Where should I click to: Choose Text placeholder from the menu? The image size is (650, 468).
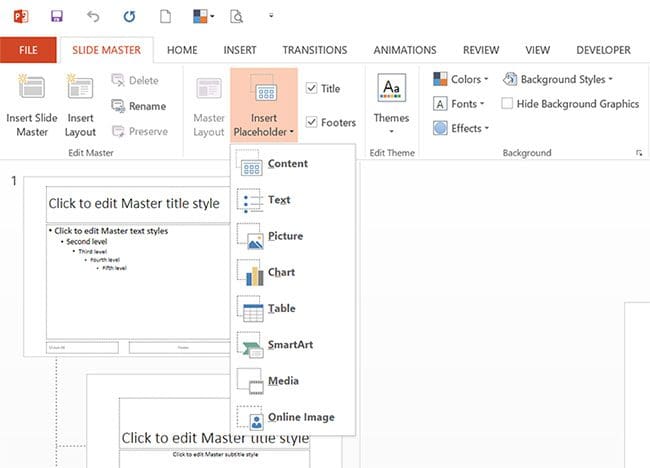tap(293, 200)
